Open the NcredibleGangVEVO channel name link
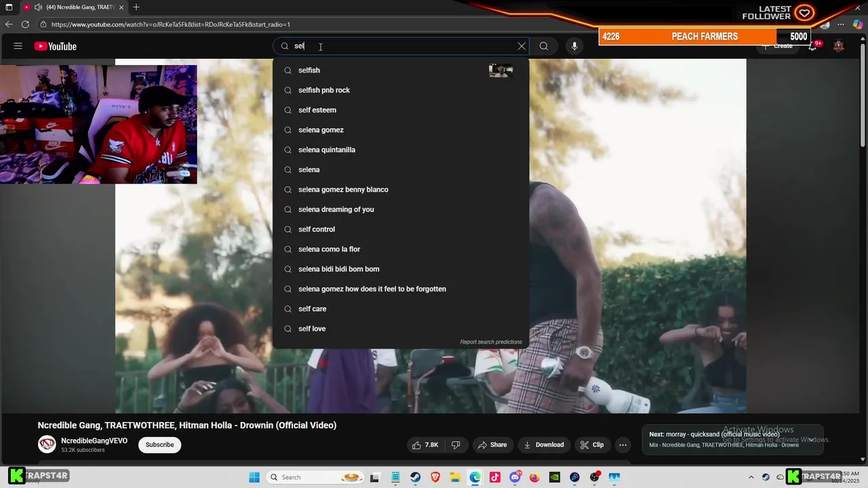Screen dimensions: 868x488 94,441
